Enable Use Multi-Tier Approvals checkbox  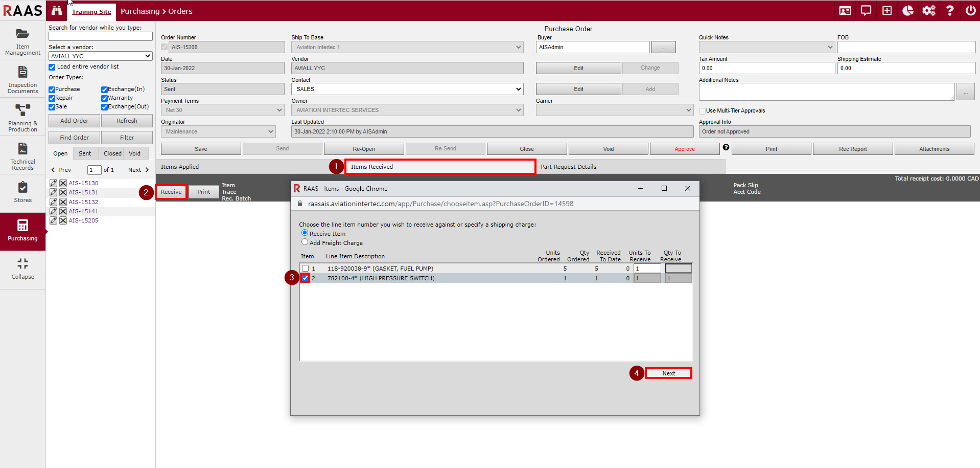pos(703,111)
